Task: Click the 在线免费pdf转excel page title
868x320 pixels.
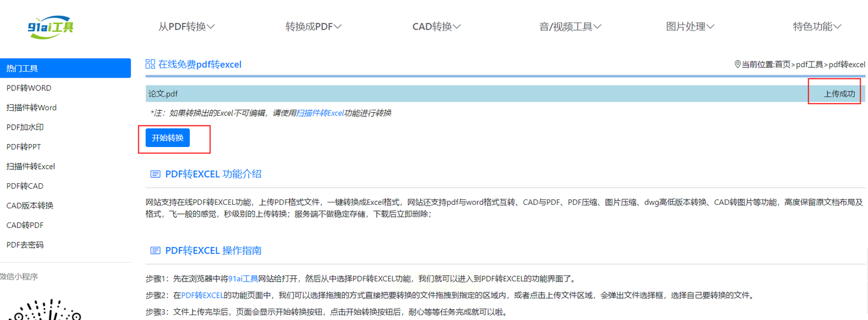Action: 200,64
